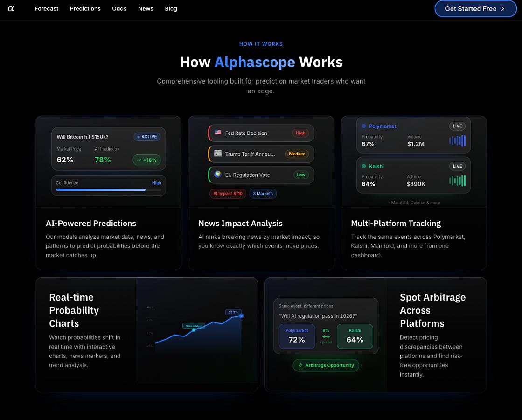Click the 8% spread double-arrow icon
The image size is (522, 420).
click(x=326, y=336)
